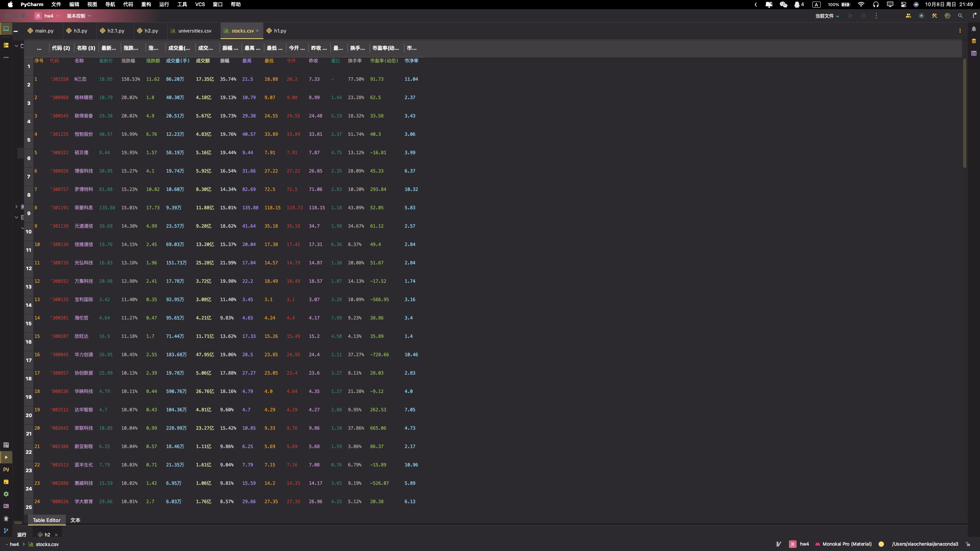980x551 pixels.
Task: Open the 当前文件 run configuration dropdown
Action: click(827, 16)
